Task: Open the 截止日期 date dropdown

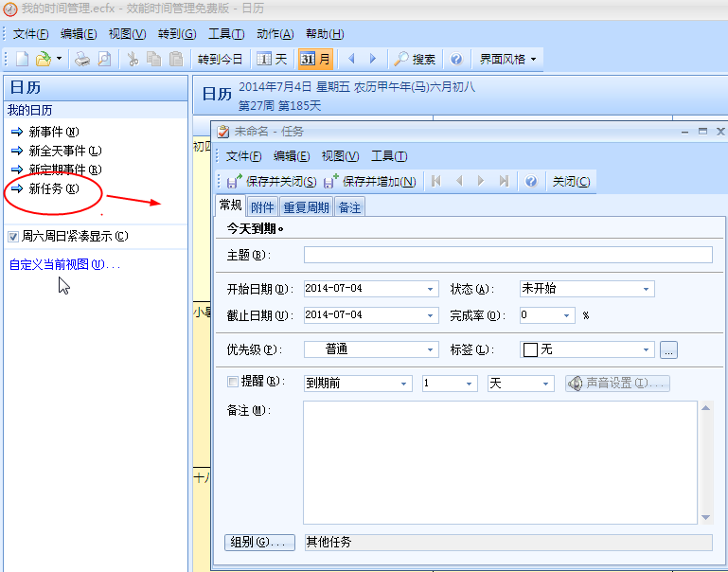Action: coord(430,315)
